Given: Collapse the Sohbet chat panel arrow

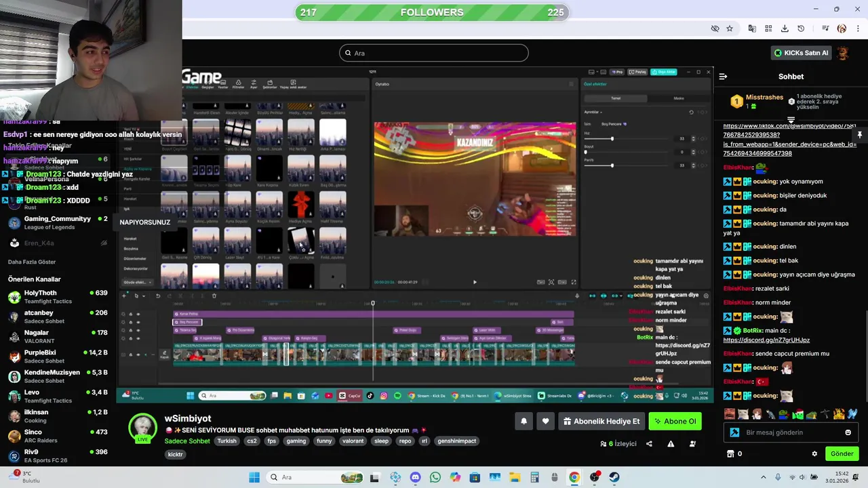Looking at the screenshot, I should pyautogui.click(x=723, y=77).
